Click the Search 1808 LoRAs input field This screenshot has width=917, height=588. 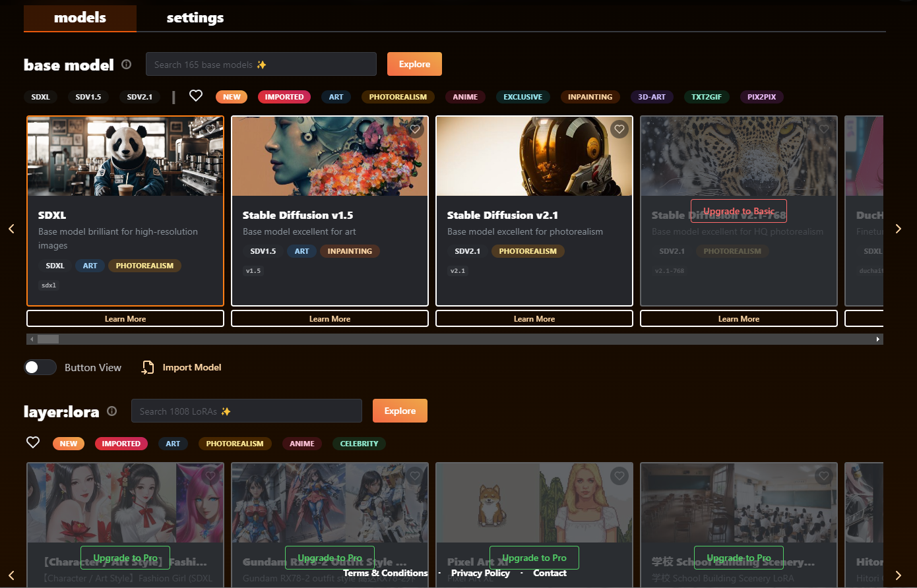[x=247, y=411]
